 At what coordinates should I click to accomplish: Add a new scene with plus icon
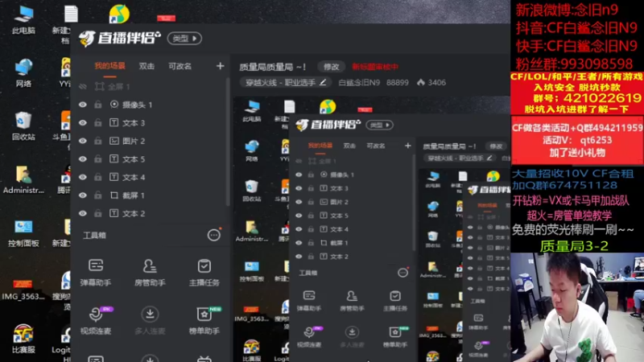tap(220, 66)
